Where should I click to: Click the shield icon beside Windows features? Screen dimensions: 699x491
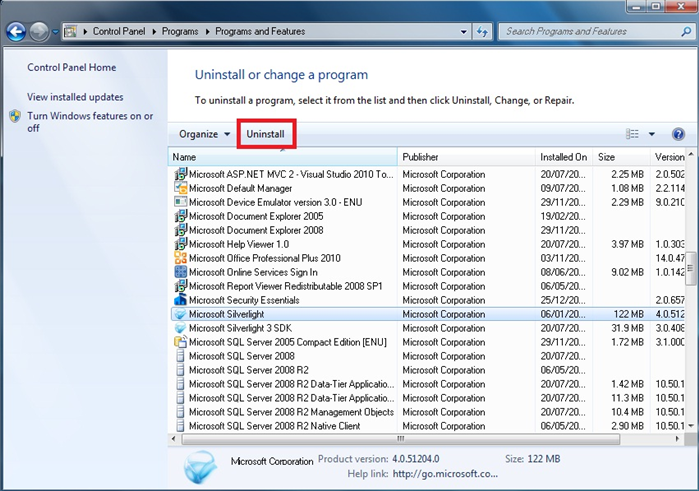click(x=15, y=116)
